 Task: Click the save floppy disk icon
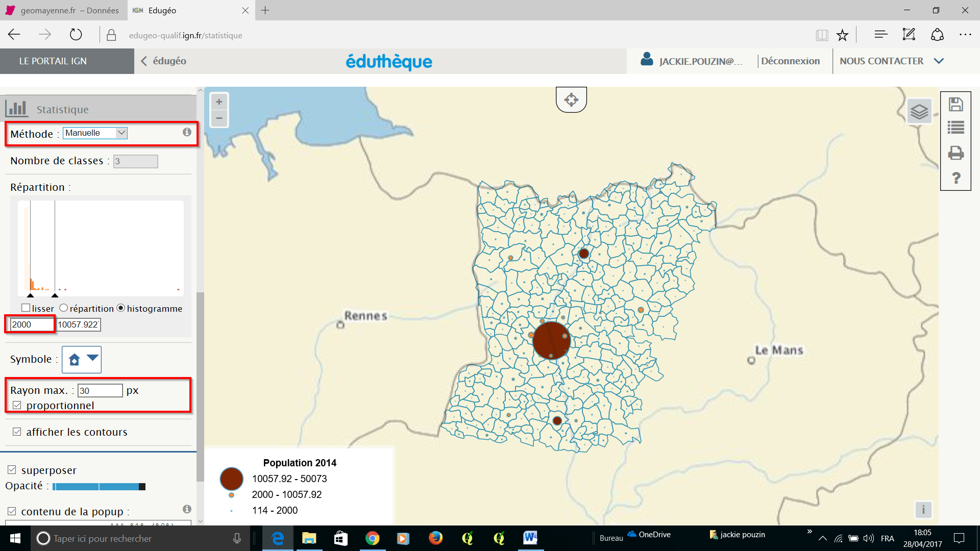[x=955, y=105]
